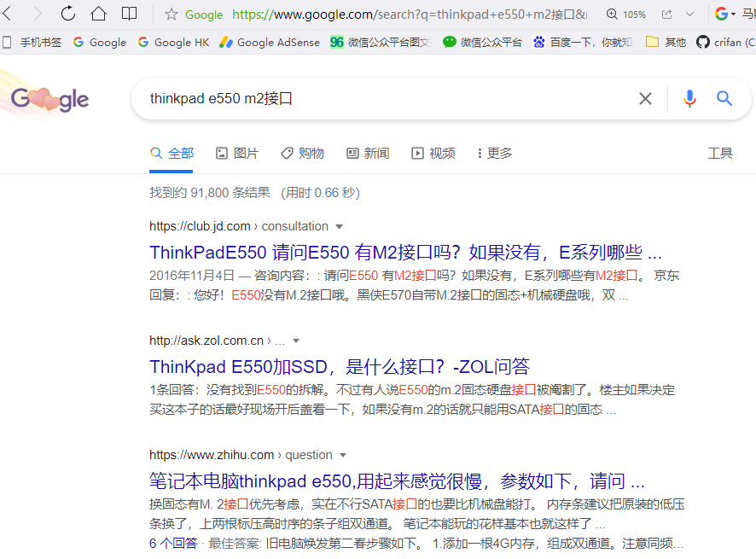Switch to the 图片 tab
The image size is (756, 559).
pos(237,154)
